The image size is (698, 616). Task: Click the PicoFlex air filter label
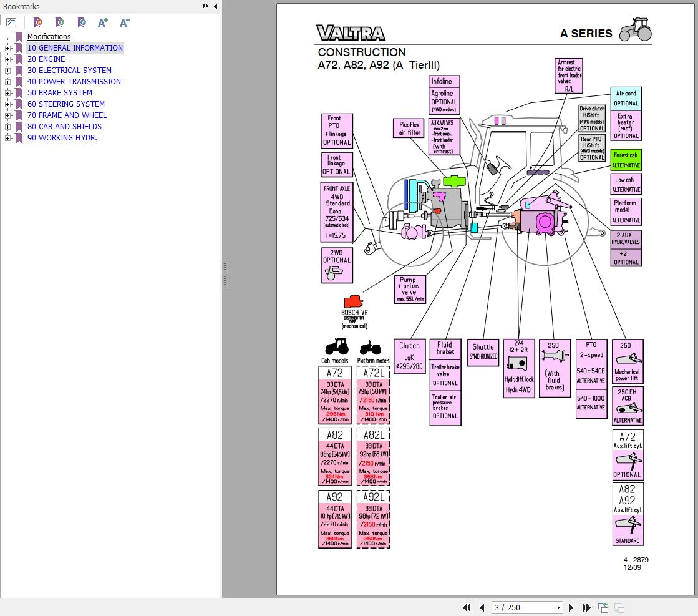coord(409,129)
